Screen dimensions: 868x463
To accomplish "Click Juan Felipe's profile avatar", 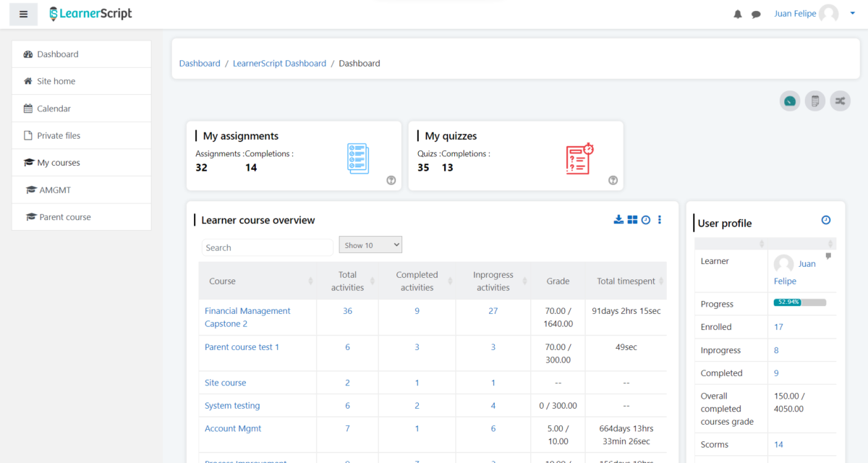I will [x=829, y=14].
